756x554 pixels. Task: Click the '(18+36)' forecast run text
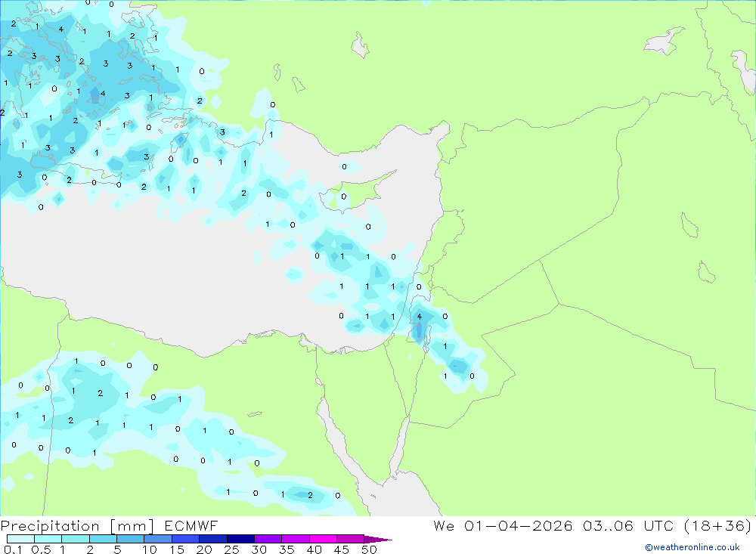tap(718, 525)
